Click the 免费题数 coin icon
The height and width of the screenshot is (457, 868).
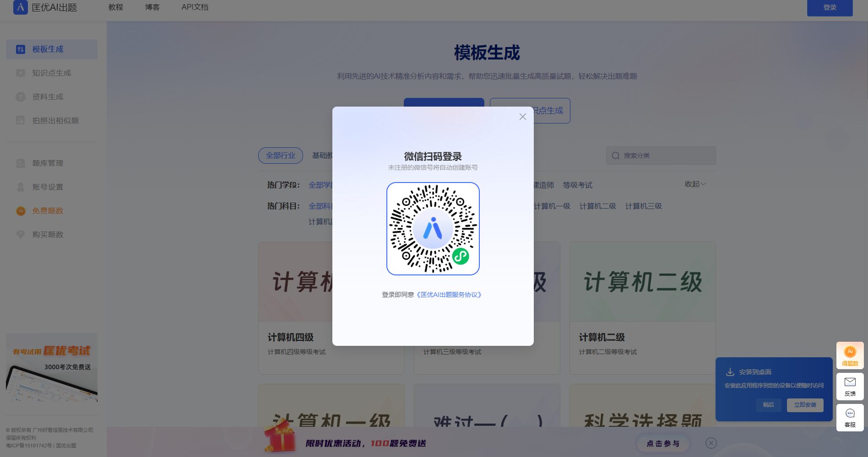pos(21,211)
